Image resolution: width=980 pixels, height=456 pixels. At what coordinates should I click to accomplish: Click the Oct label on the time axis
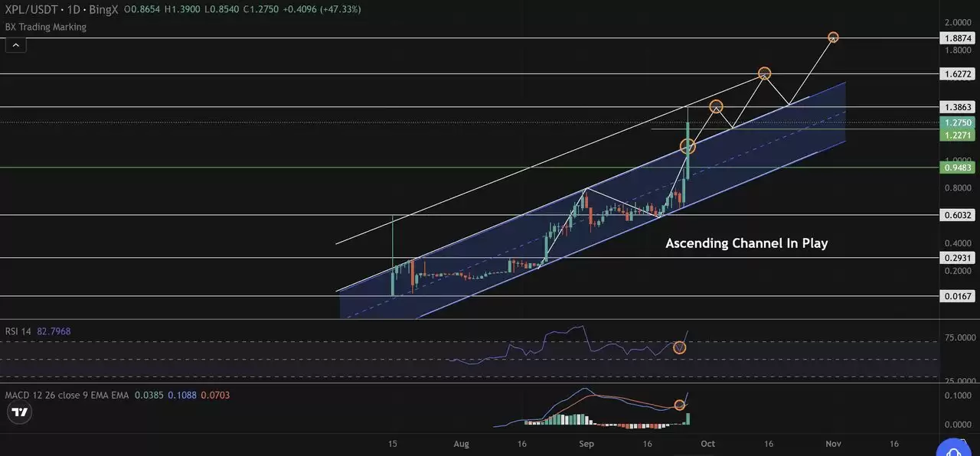click(x=708, y=443)
